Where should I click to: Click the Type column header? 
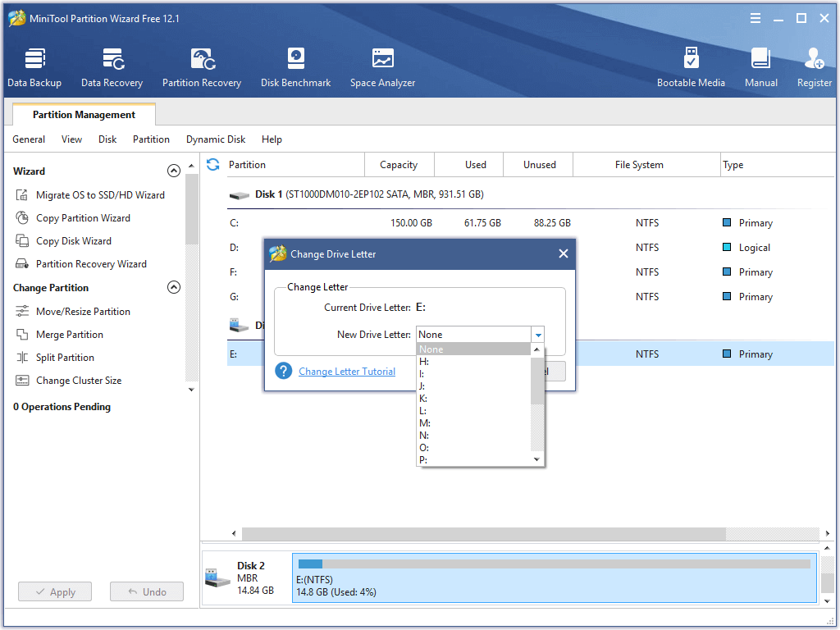(777, 164)
